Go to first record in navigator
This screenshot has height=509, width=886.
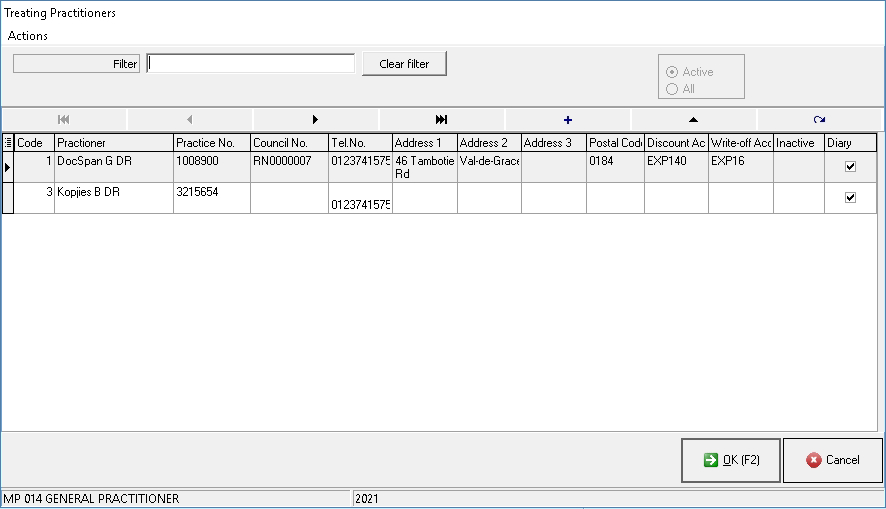coord(64,119)
